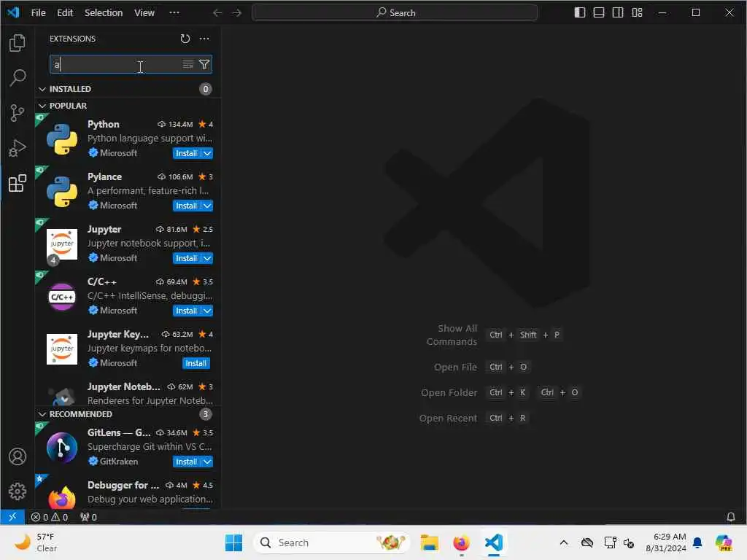Collapse the Recommended section
The image size is (747, 560).
42,414
